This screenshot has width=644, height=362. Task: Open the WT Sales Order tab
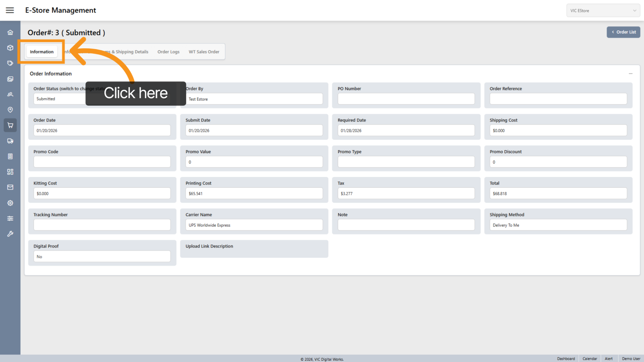[204, 52]
